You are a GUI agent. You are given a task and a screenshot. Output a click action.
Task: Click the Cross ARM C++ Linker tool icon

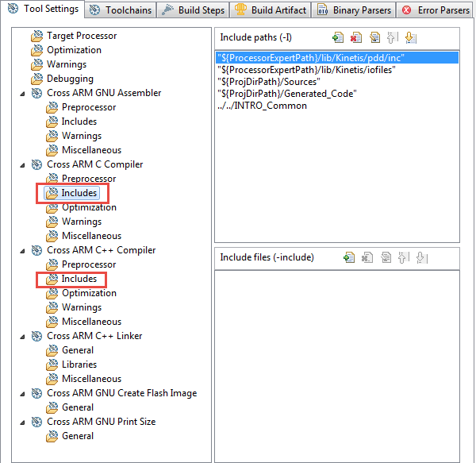(x=36, y=336)
